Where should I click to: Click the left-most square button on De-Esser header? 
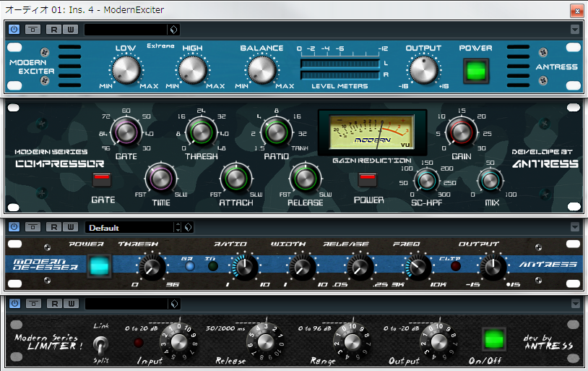coord(33,227)
